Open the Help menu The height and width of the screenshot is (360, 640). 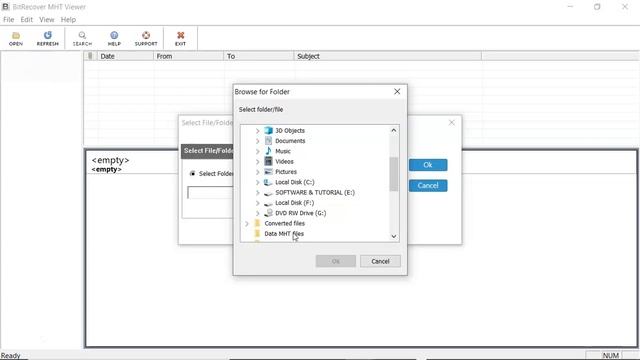coord(68,20)
